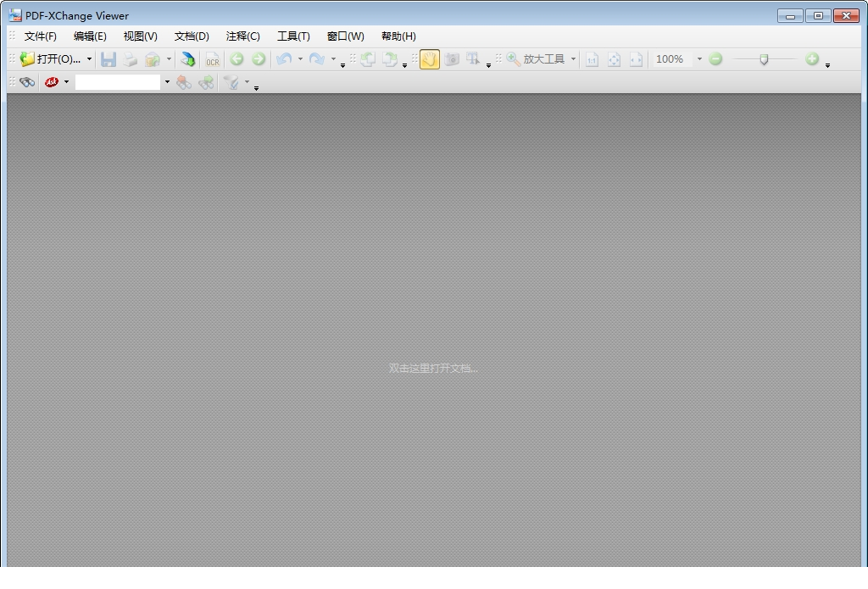The height and width of the screenshot is (589, 868).
Task: Click the Print icon
Action: tap(130, 59)
